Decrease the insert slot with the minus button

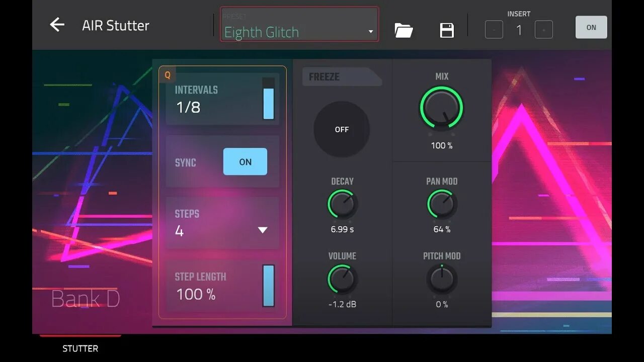click(494, 30)
